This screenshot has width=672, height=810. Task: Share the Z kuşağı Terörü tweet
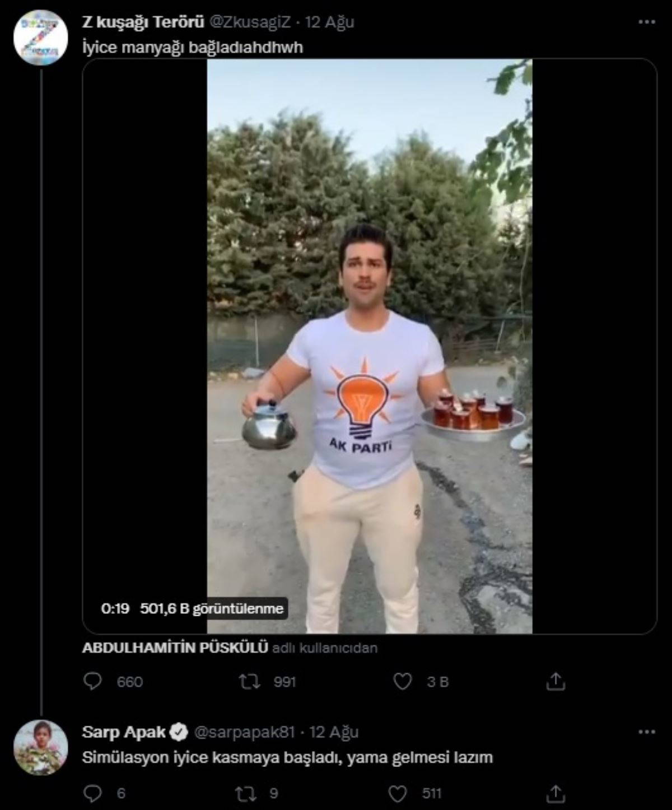coord(555,681)
